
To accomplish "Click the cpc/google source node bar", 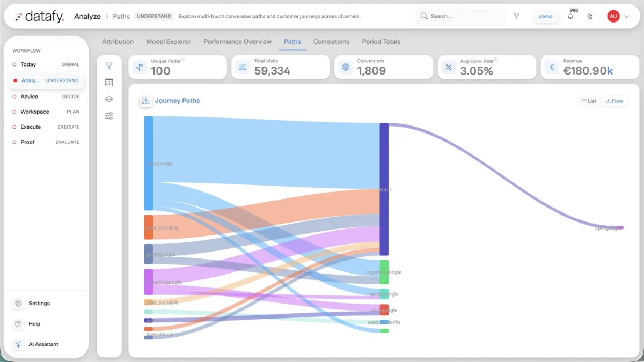I will pos(149,163).
